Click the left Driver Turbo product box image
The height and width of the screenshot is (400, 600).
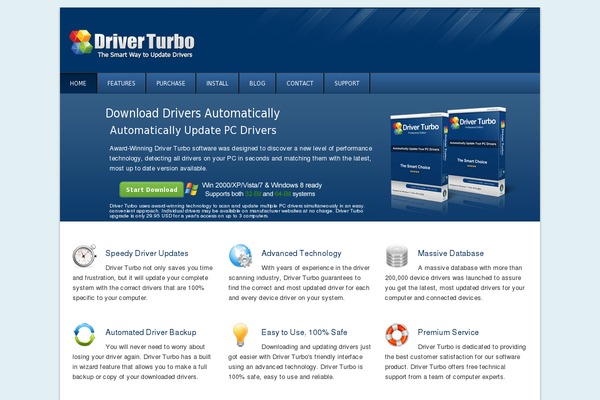click(418, 157)
